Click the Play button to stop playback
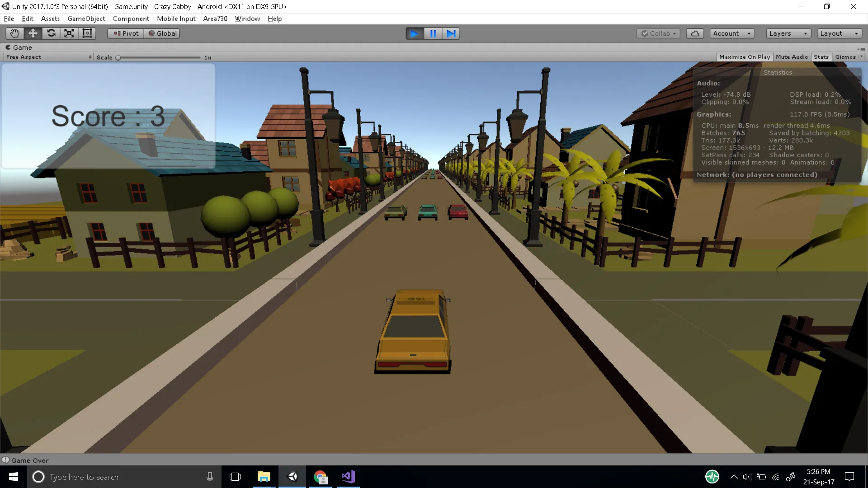This screenshot has width=868, height=488. [414, 33]
